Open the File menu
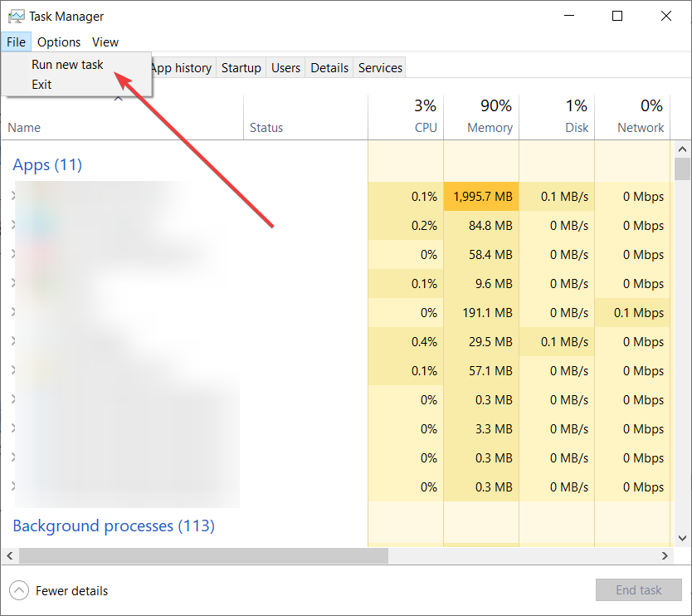Image resolution: width=692 pixels, height=616 pixels. click(16, 42)
